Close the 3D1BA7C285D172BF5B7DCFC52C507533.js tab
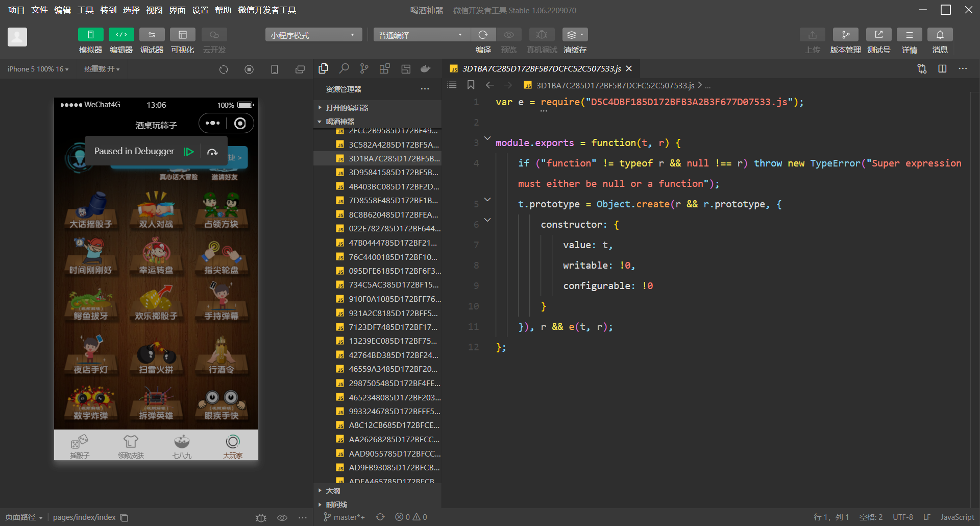Image resolution: width=980 pixels, height=526 pixels. (x=629, y=68)
